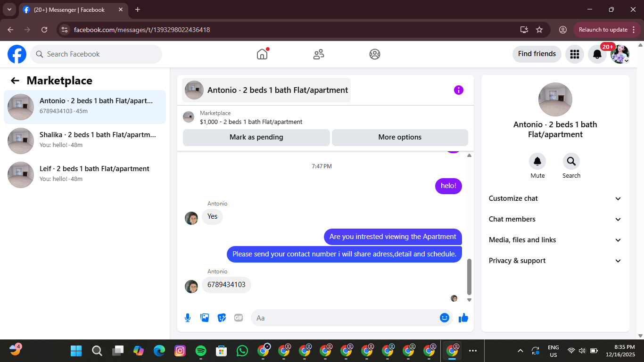Open a new browser tab
The height and width of the screenshot is (362, 644).
coord(138,9)
